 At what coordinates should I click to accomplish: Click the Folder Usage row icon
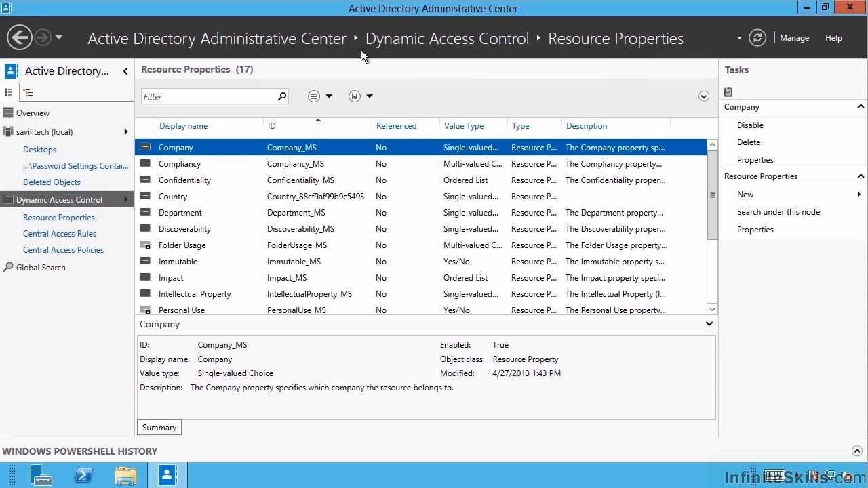pyautogui.click(x=145, y=245)
